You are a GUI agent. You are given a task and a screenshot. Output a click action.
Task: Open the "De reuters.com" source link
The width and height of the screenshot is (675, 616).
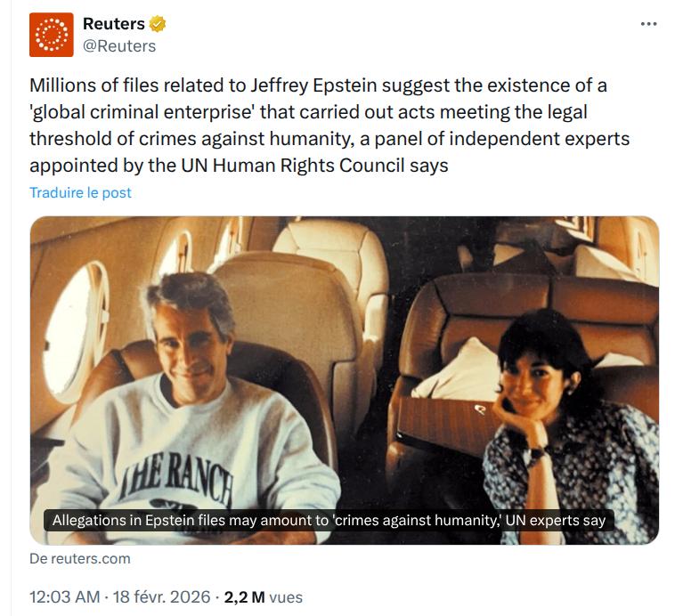pyautogui.click(x=80, y=558)
